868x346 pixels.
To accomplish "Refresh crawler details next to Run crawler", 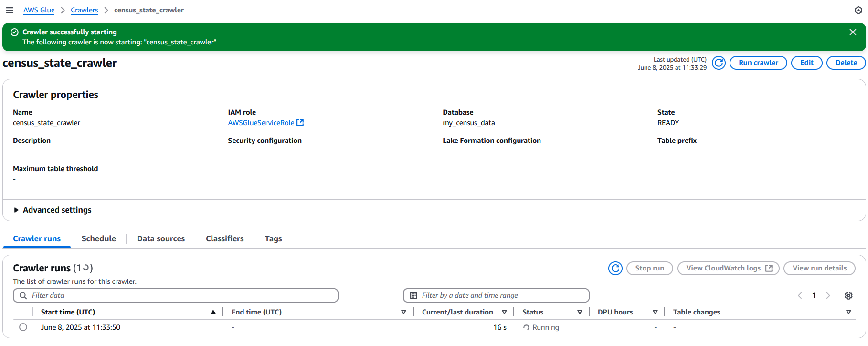I will pyautogui.click(x=719, y=63).
